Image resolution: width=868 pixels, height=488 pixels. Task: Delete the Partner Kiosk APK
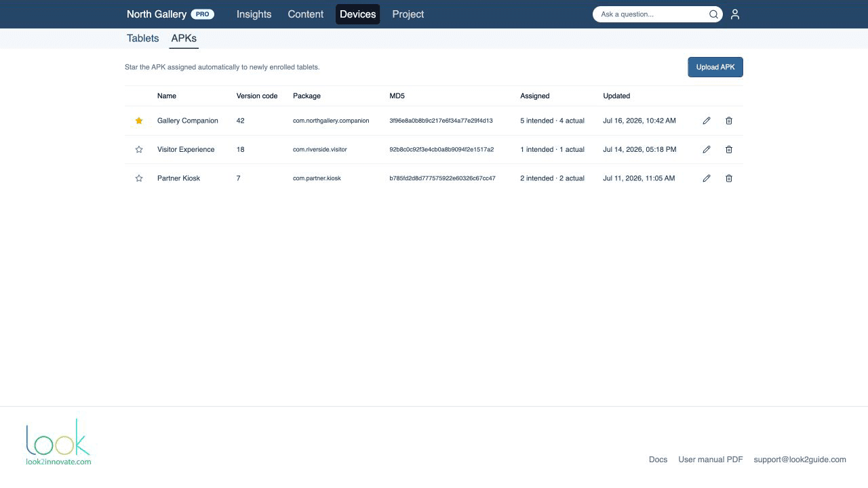[x=729, y=178]
